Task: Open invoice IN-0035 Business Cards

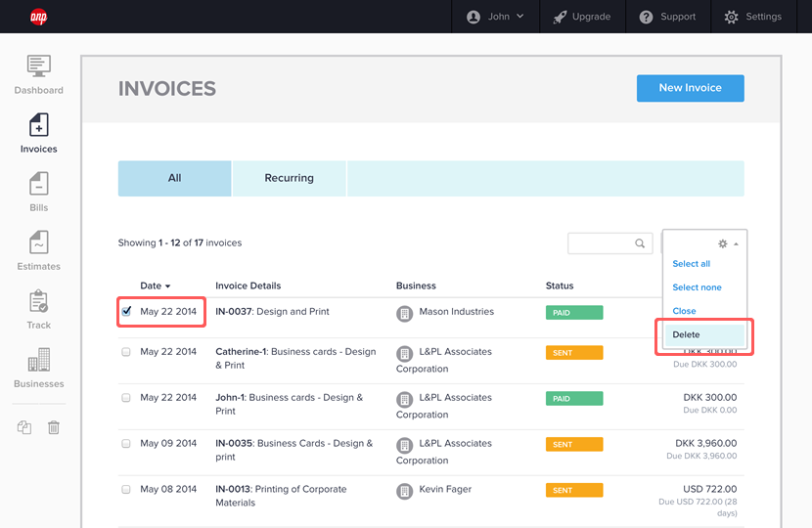Action: (294, 450)
